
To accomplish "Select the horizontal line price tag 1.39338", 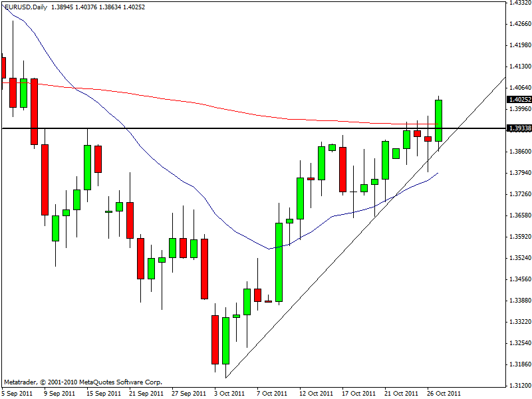I will [517, 128].
